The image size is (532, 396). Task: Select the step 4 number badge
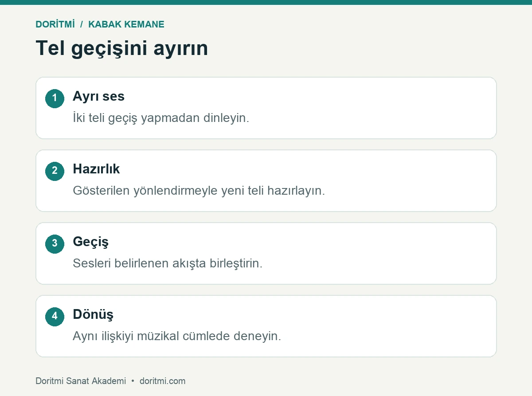(x=55, y=316)
